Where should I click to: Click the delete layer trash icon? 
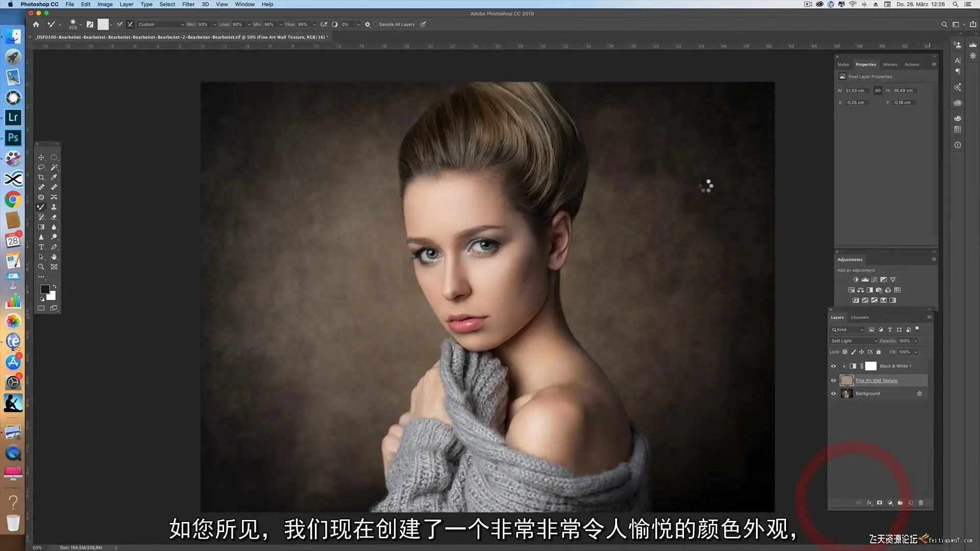coord(921,503)
